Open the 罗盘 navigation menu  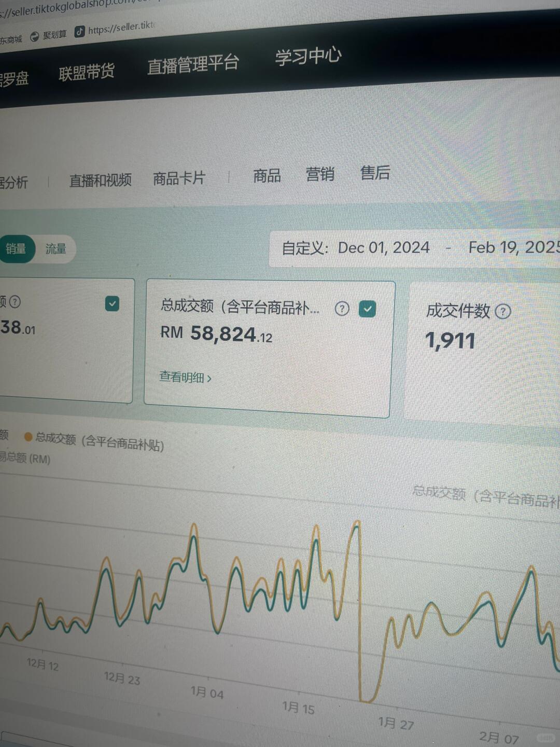click(x=14, y=79)
